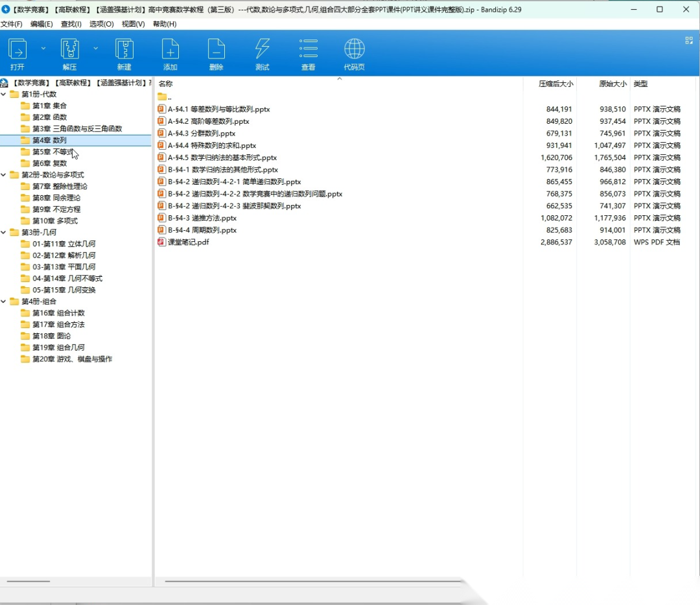Image resolution: width=700 pixels, height=605 pixels.
Task: Collapse the 第3册-几何 tree node
Action: tap(5, 232)
